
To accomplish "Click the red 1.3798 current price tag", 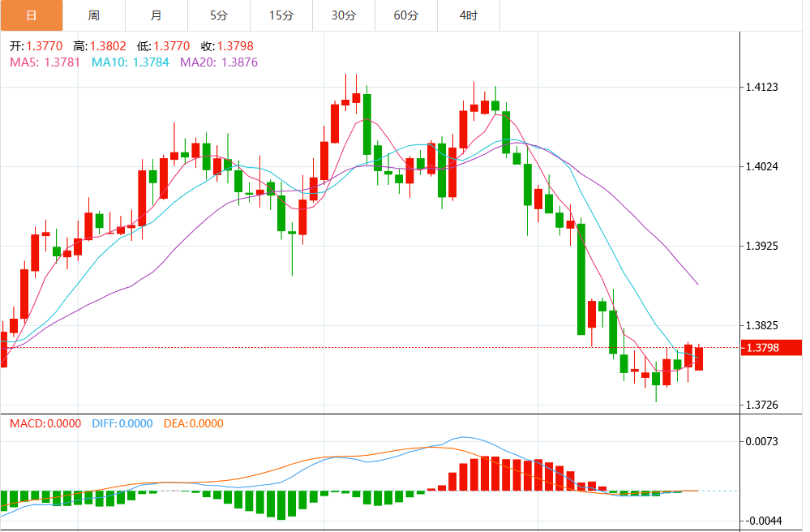I will pyautogui.click(x=771, y=348).
